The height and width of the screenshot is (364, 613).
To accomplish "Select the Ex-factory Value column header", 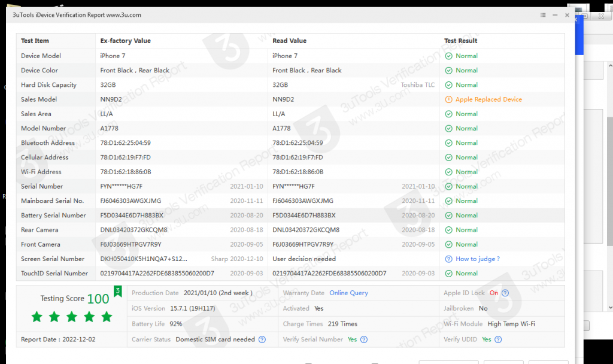I will point(126,41).
